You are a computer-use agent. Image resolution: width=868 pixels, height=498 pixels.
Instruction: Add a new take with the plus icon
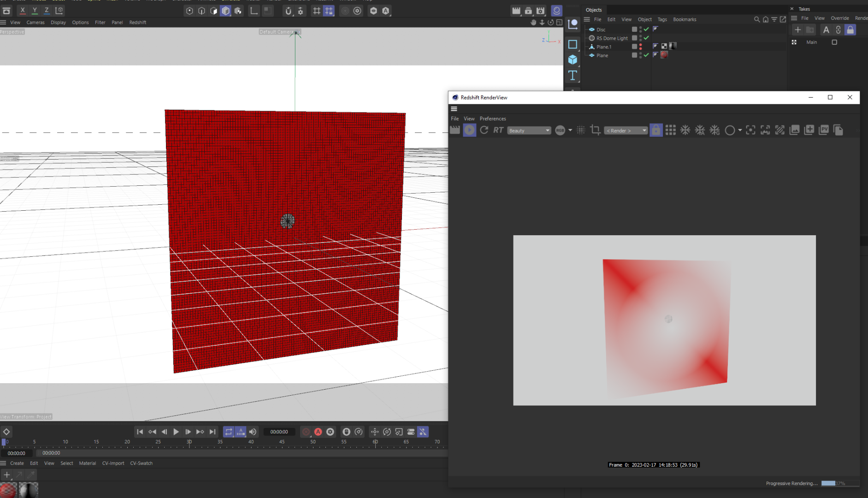tap(798, 30)
